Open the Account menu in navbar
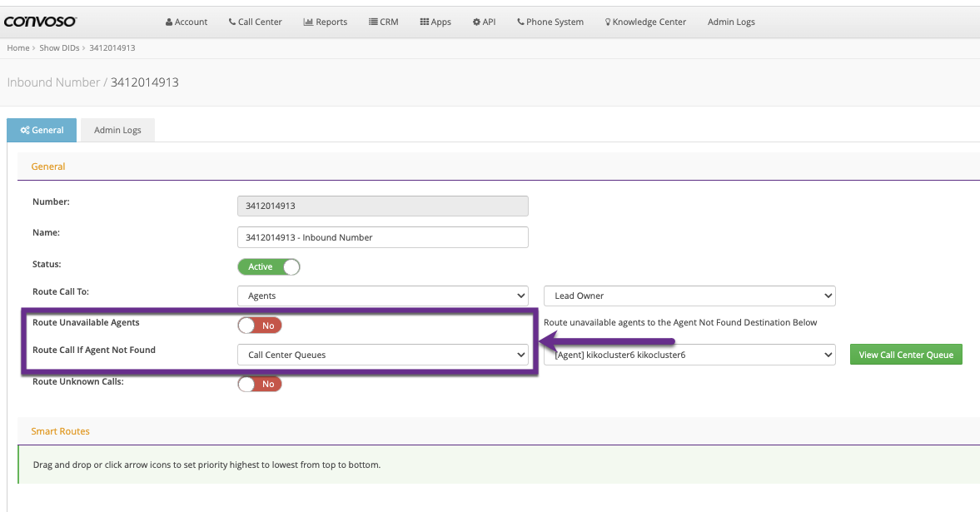The image size is (980, 512). 187,22
